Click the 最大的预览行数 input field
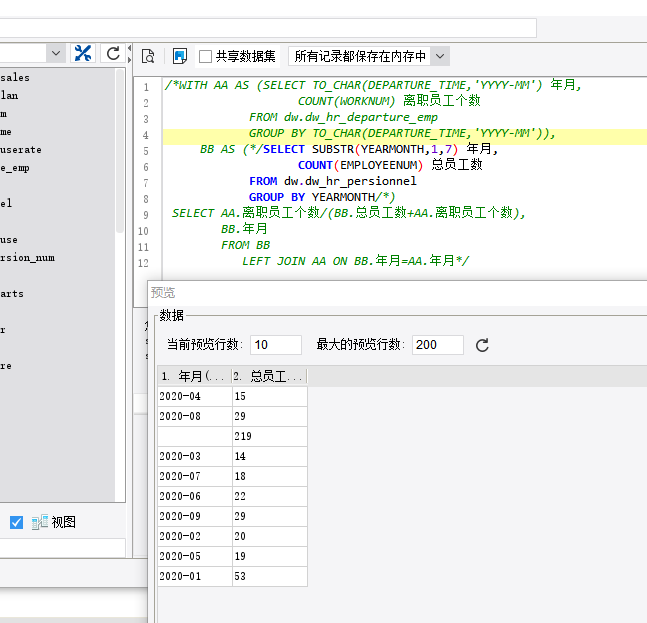647x623 pixels. coord(437,345)
